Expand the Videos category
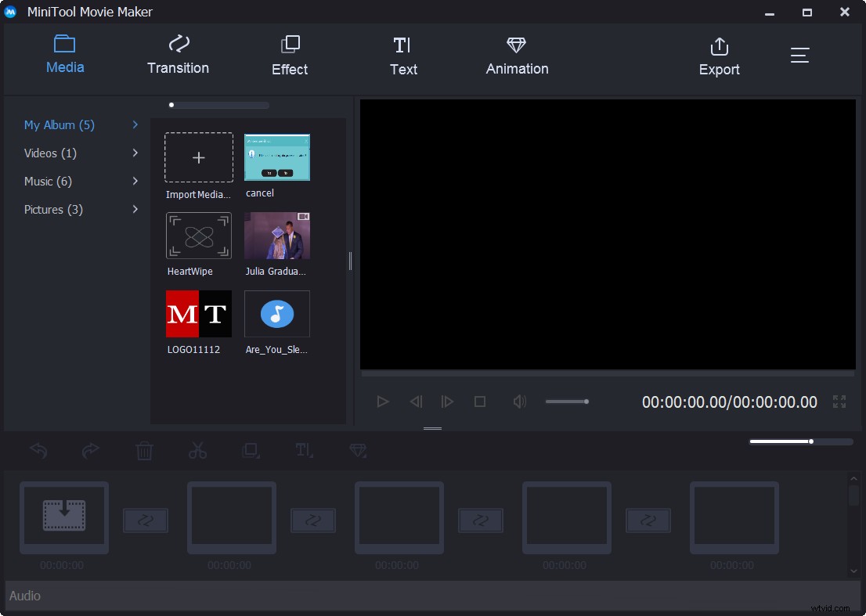This screenshot has width=866, height=616. [49, 153]
